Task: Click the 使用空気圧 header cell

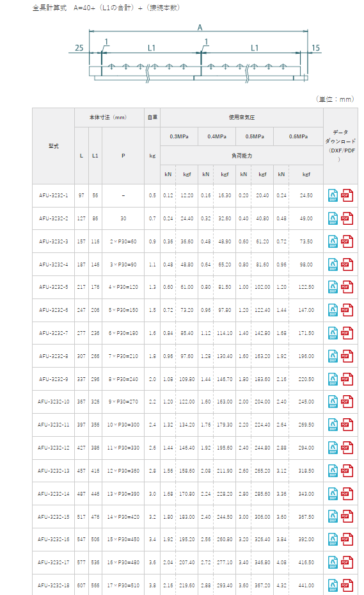Action: tap(242, 117)
